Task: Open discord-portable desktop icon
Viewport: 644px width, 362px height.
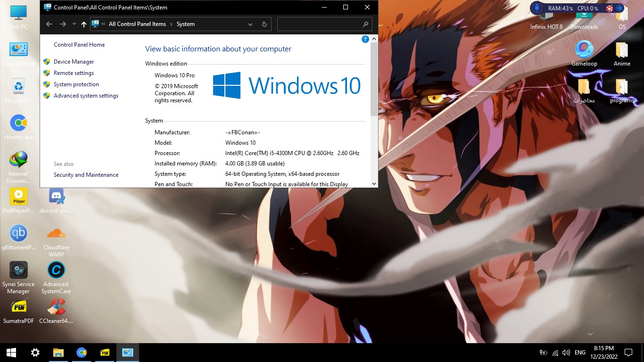Action: click(56, 200)
